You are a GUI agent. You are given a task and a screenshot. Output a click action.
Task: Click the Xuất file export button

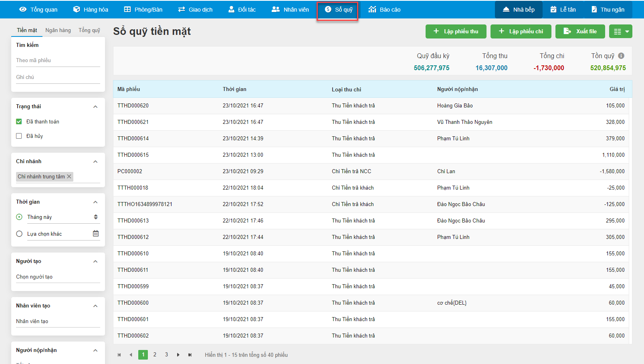click(x=580, y=31)
